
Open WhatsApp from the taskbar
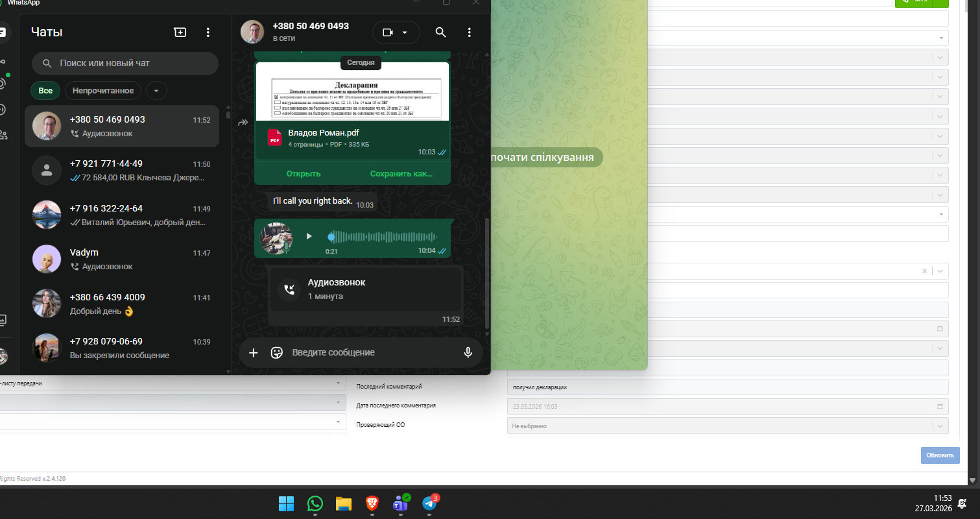click(315, 503)
